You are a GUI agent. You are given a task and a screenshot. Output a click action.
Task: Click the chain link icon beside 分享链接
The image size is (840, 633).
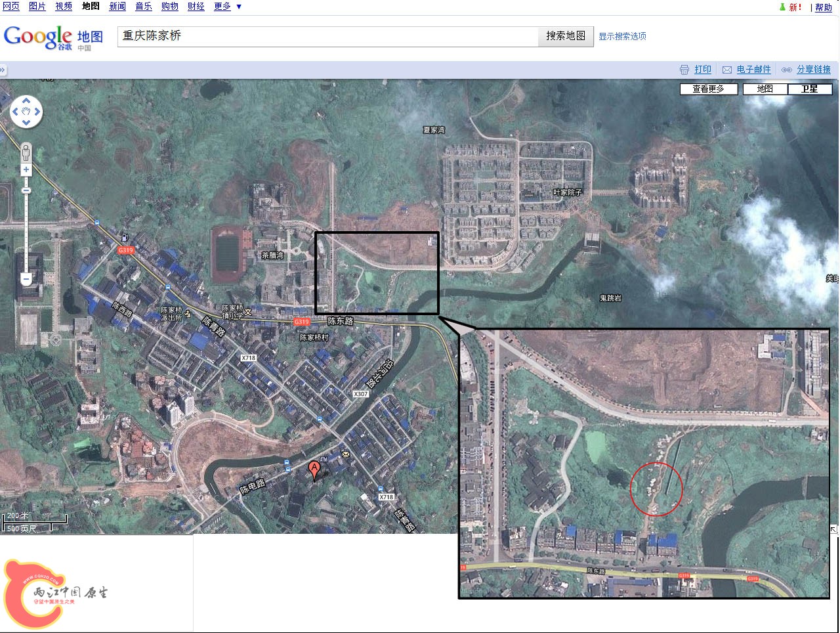click(787, 69)
